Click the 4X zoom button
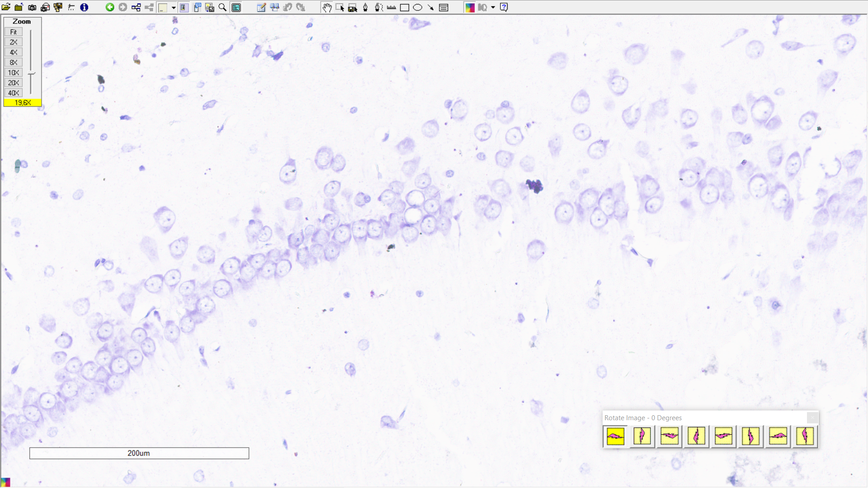Screen dimensions: 868x488 click(x=14, y=52)
